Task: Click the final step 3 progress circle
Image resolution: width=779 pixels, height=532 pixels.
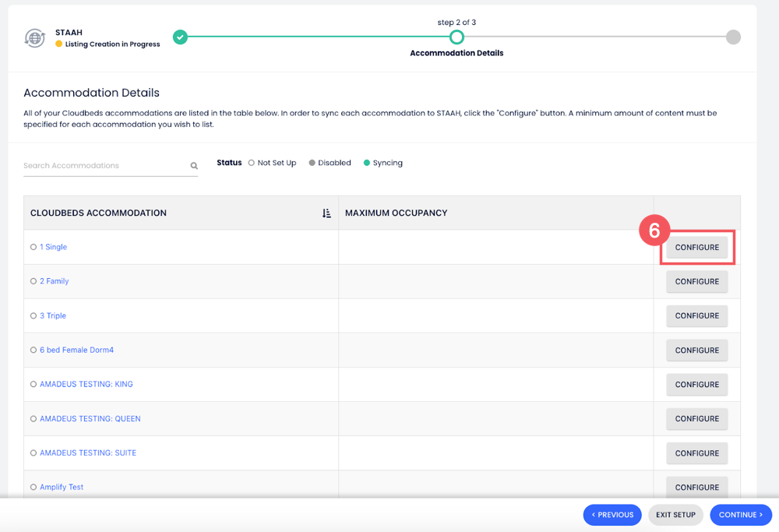Action: pyautogui.click(x=733, y=37)
